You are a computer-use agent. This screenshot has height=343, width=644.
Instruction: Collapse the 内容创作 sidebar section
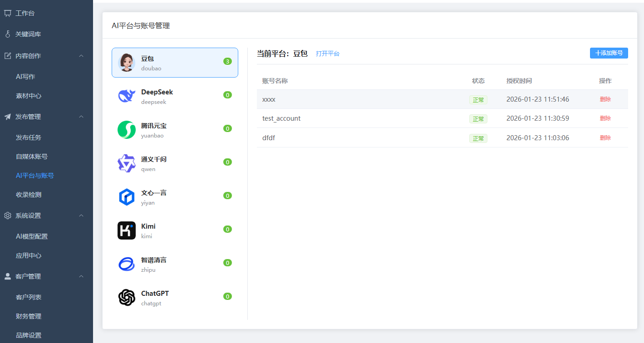pos(81,56)
